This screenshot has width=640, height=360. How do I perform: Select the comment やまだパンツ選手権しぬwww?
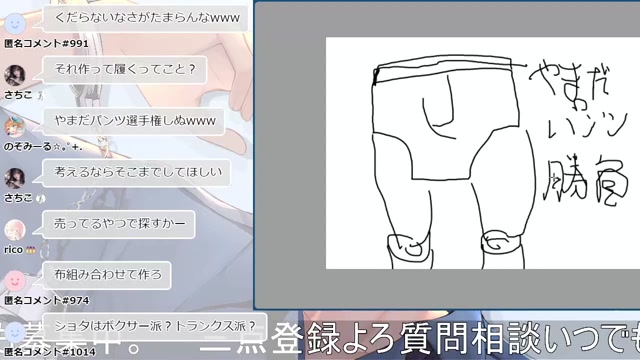[134, 121]
